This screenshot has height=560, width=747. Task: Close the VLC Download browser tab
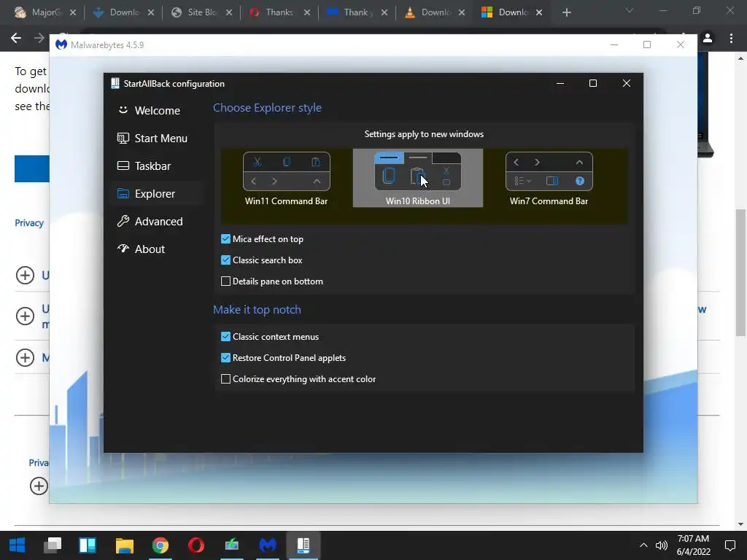462,13
